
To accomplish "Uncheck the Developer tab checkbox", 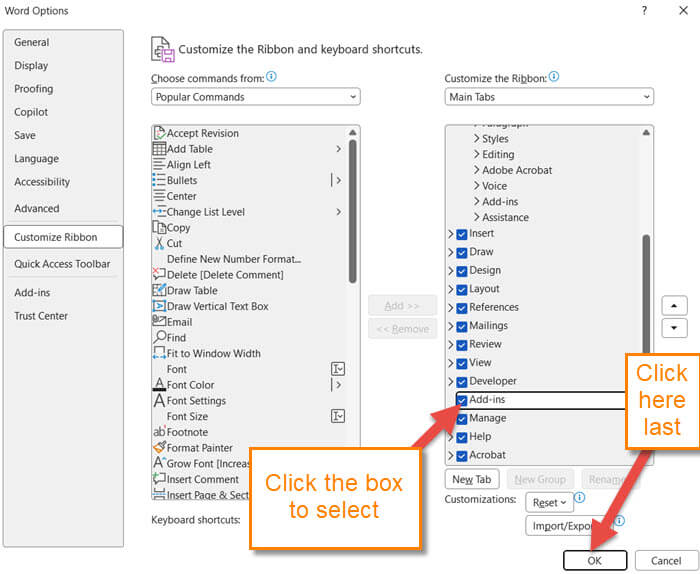I will point(462,381).
